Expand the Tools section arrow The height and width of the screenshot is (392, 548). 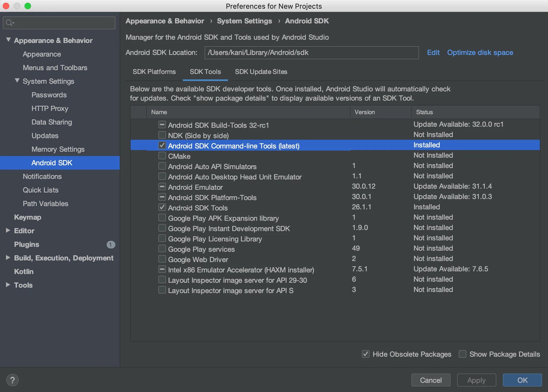(8, 285)
